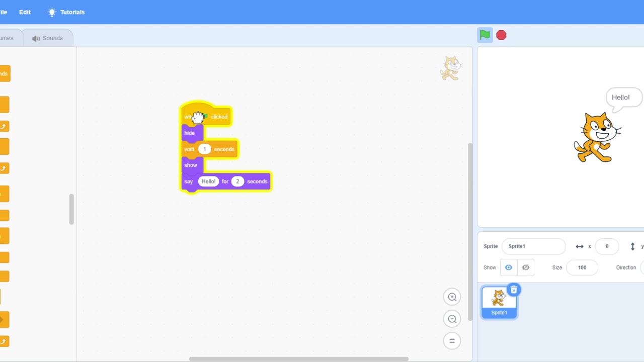Edit the Hello! text in say block
The image size is (644, 362).
208,182
